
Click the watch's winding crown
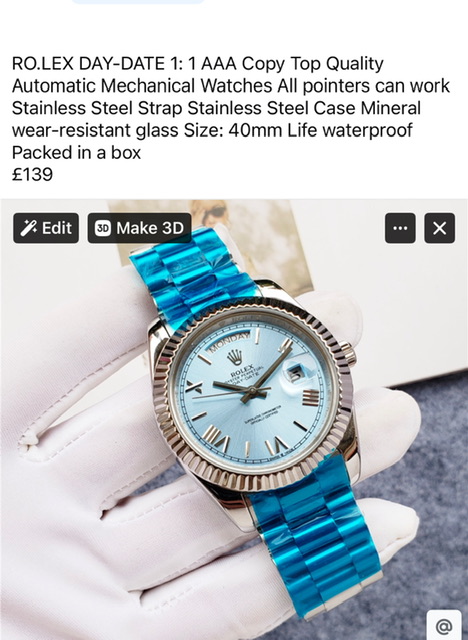pyautogui.click(x=349, y=353)
